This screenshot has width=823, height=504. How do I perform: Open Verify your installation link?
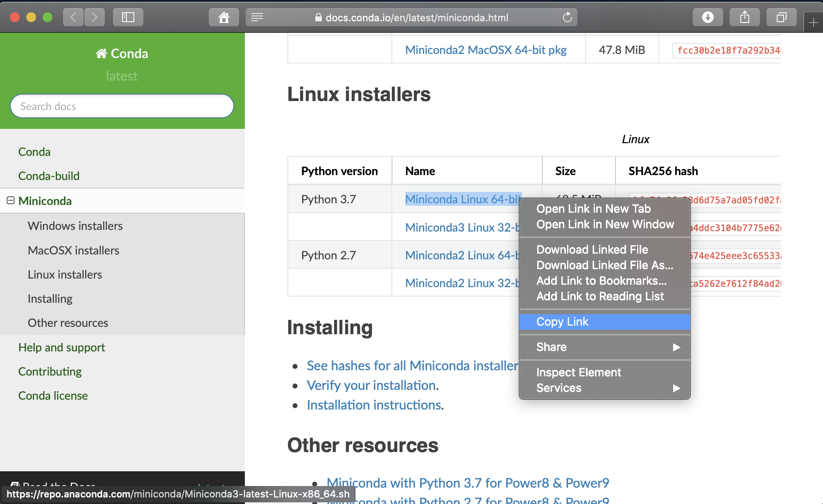371,385
